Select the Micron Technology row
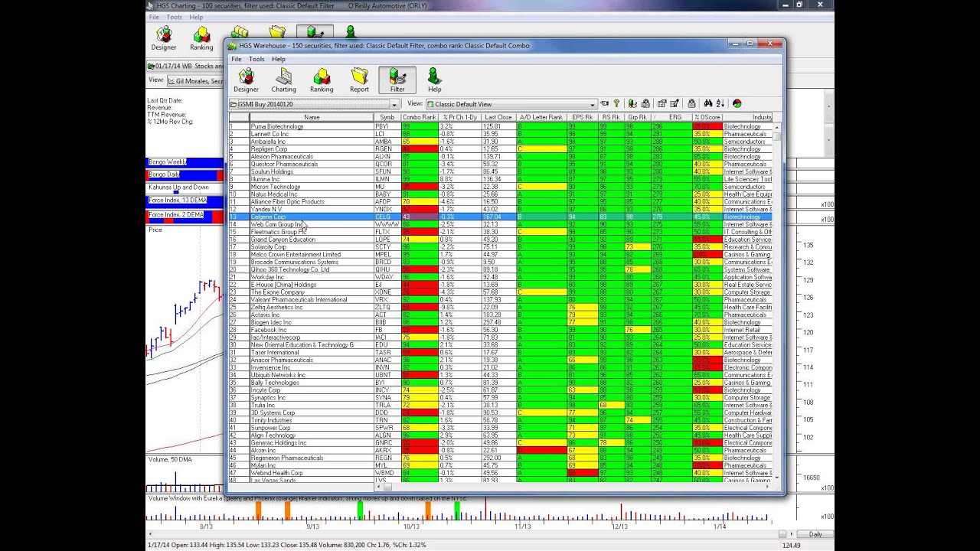 (x=501, y=187)
